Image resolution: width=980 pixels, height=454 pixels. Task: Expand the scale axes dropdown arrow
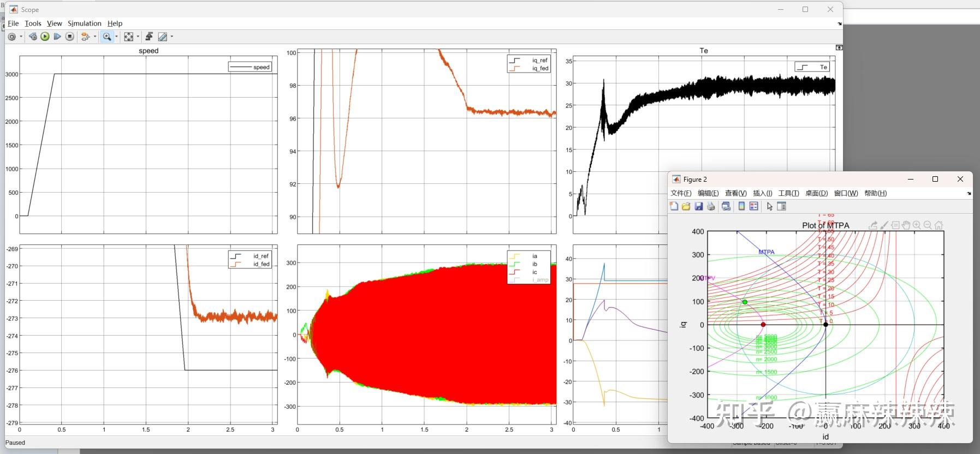(x=138, y=37)
